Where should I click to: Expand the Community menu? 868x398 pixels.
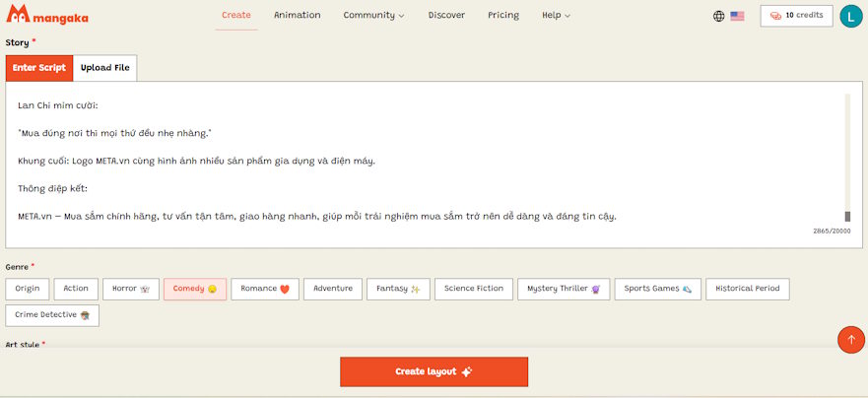point(373,16)
